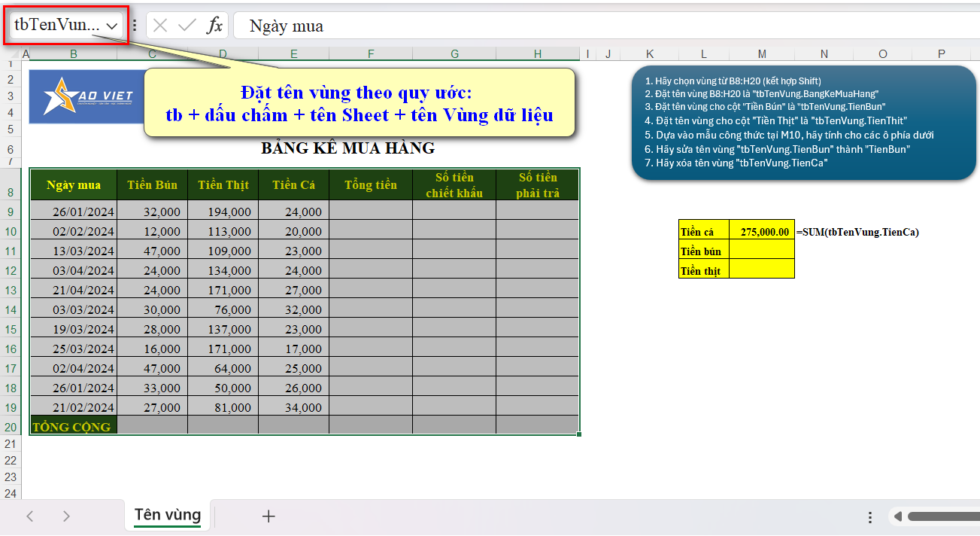
Task: Switch to the Tên vùng sheet tab
Action: [166, 515]
